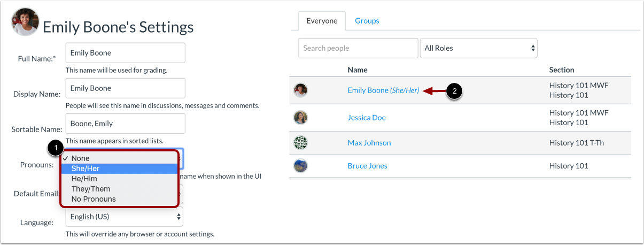Open the All Roles filter dropdown

[x=479, y=48]
